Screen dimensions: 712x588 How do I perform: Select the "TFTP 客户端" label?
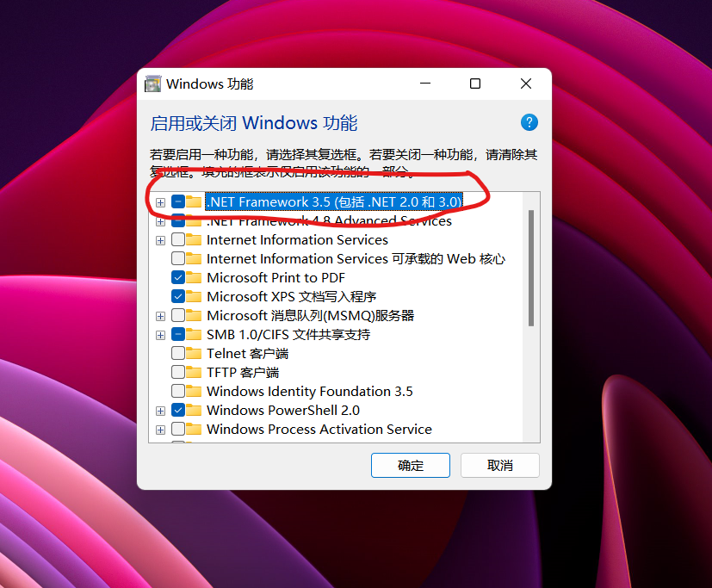243,372
